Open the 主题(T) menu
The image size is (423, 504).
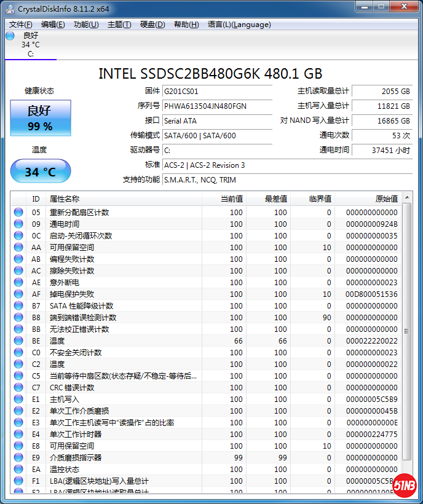pos(119,25)
